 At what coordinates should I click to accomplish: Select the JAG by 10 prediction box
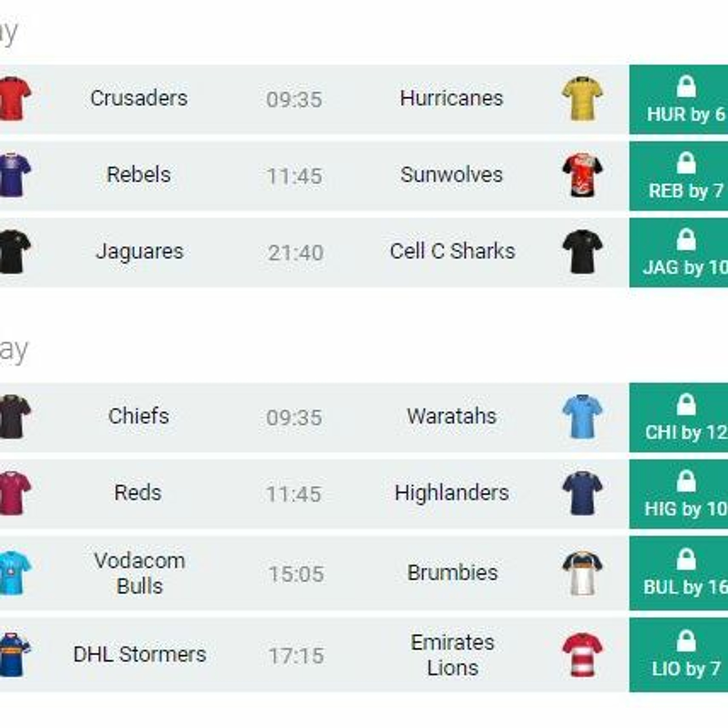[682, 252]
